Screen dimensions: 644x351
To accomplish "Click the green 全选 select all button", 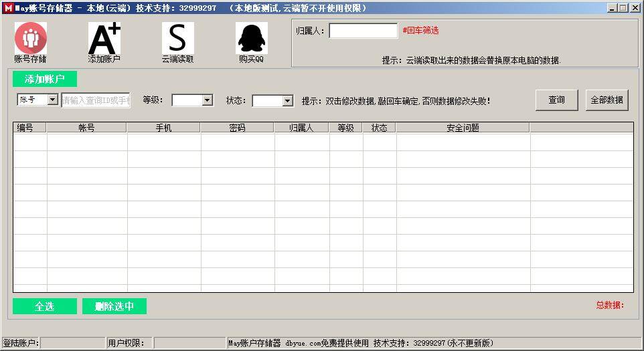I will pyautogui.click(x=45, y=306).
